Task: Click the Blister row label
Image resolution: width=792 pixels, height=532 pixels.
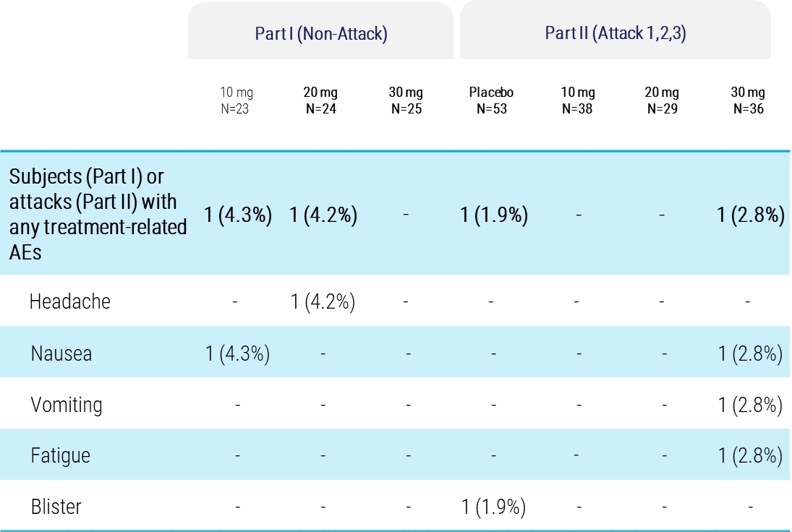Action: pos(56,507)
